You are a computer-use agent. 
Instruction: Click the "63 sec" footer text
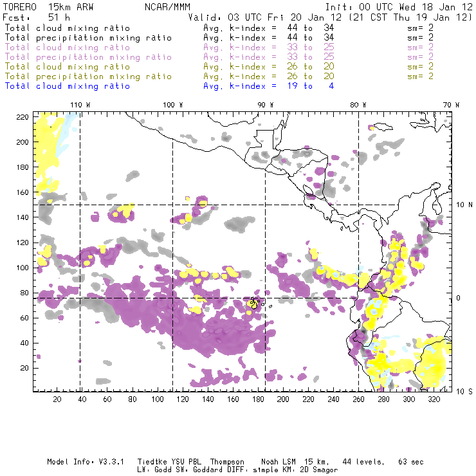click(x=411, y=462)
